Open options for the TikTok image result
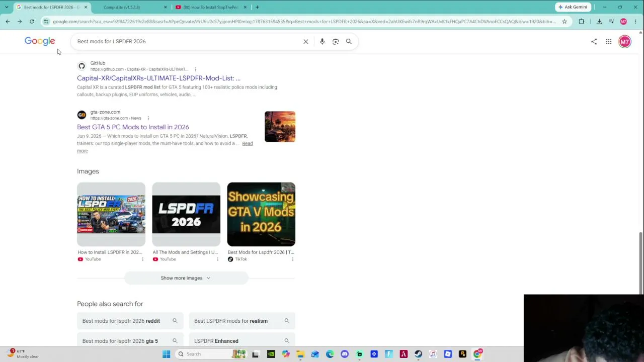Image resolution: width=644 pixels, height=362 pixels. click(x=292, y=259)
